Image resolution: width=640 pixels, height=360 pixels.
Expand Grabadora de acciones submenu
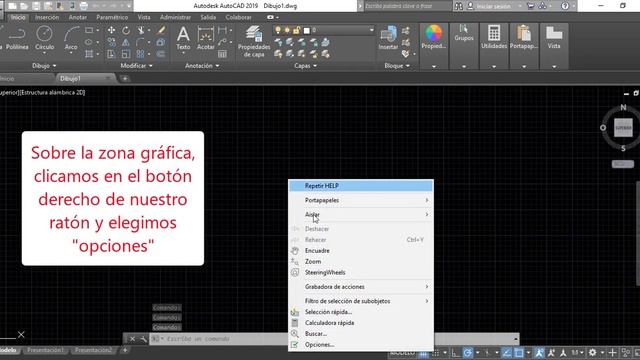click(x=361, y=287)
